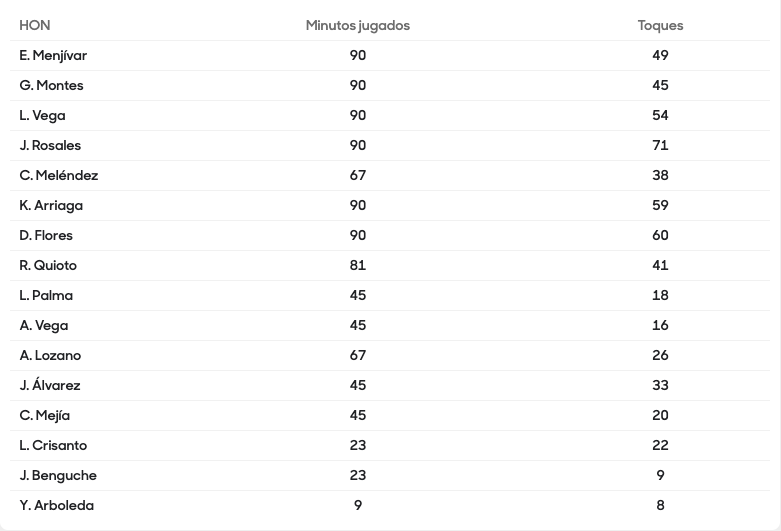Viewport: 781px width, 531px height.
Task: Click L. Crisanto player name
Action: pyautogui.click(x=53, y=445)
